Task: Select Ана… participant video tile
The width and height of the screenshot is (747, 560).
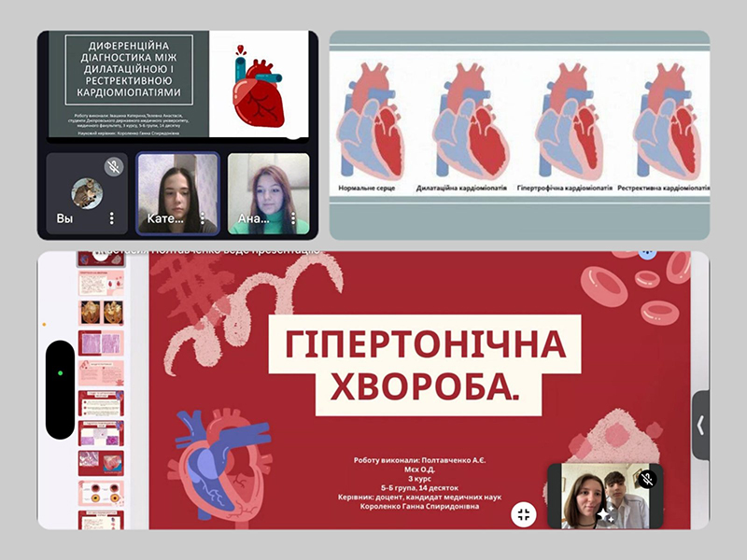Action: pyautogui.click(x=268, y=191)
